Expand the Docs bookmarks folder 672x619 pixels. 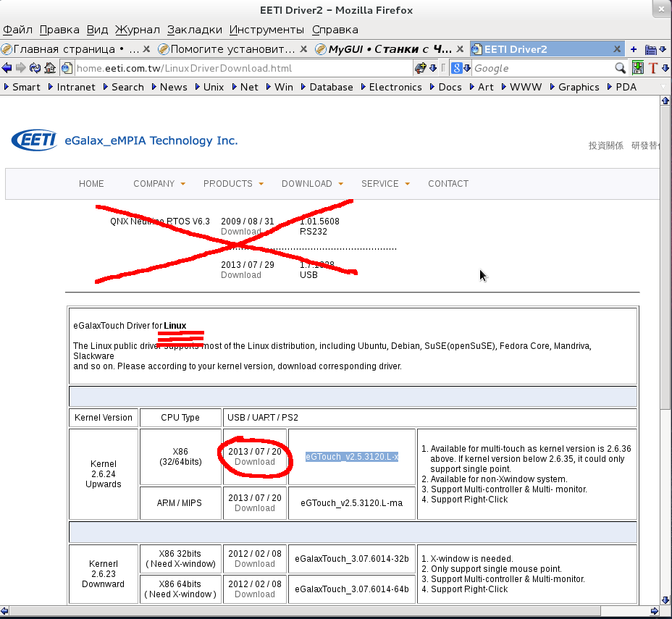tap(446, 87)
